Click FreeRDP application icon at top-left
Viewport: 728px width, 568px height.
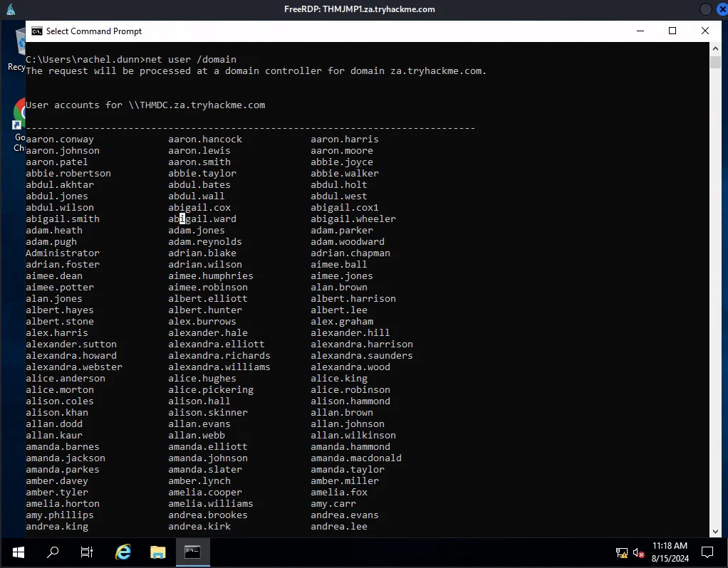11,9
